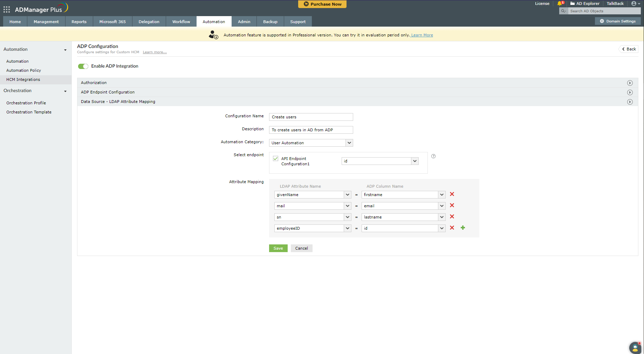The width and height of the screenshot is (644, 354).
Task: Remove the givenName mapping row
Action: (452, 194)
